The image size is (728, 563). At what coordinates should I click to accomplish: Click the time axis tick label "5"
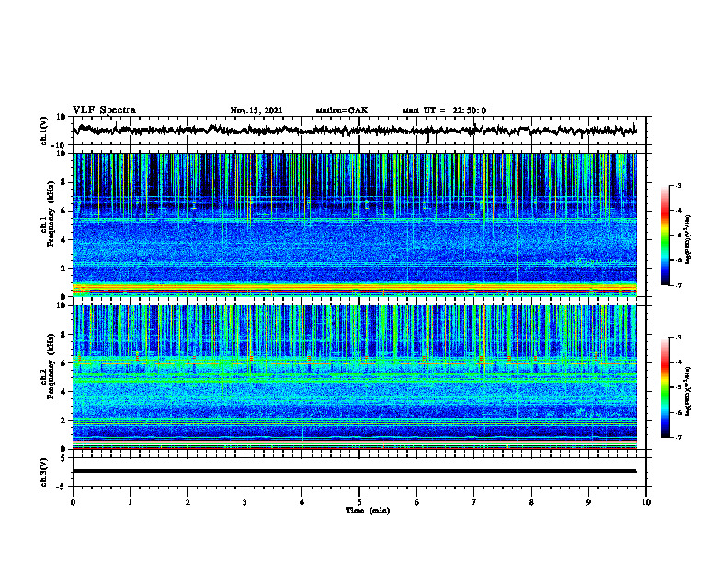(359, 502)
